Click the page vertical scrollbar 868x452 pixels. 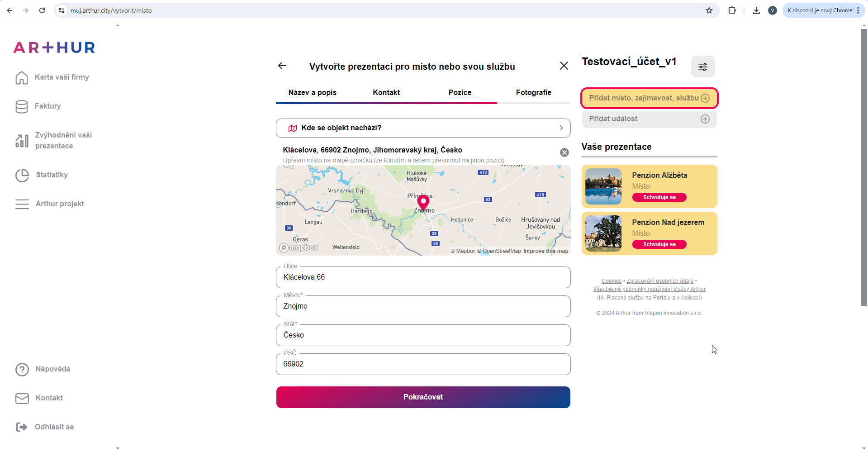coord(863,181)
